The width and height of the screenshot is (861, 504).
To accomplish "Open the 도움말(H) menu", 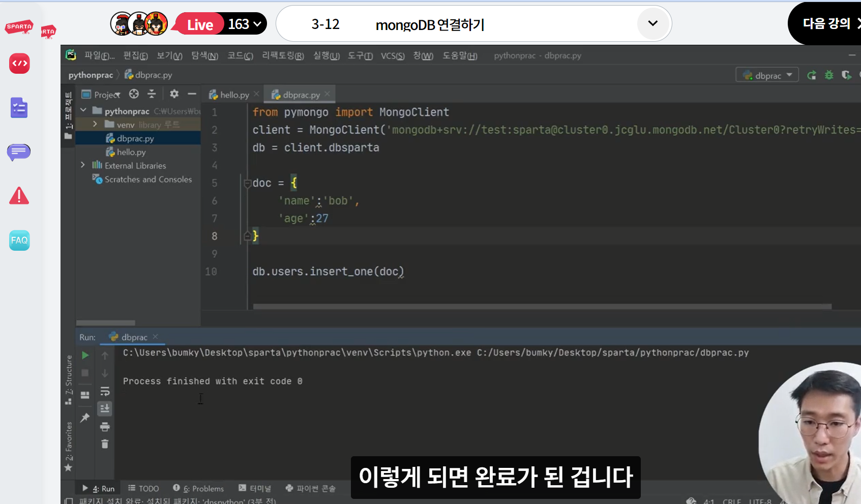I will (460, 55).
